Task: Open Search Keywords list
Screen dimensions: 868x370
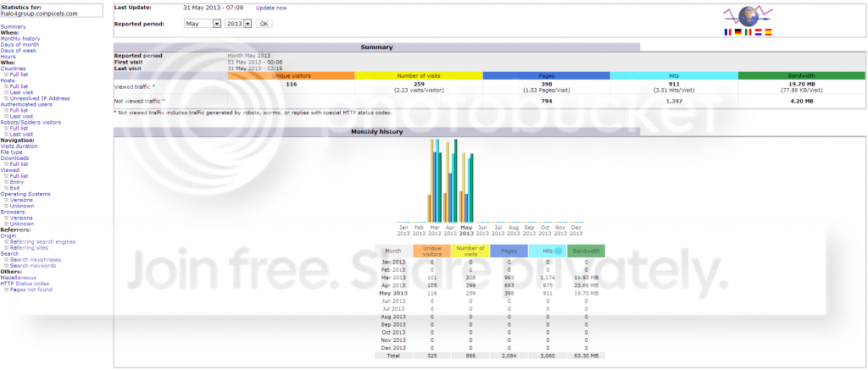Action: tap(33, 266)
